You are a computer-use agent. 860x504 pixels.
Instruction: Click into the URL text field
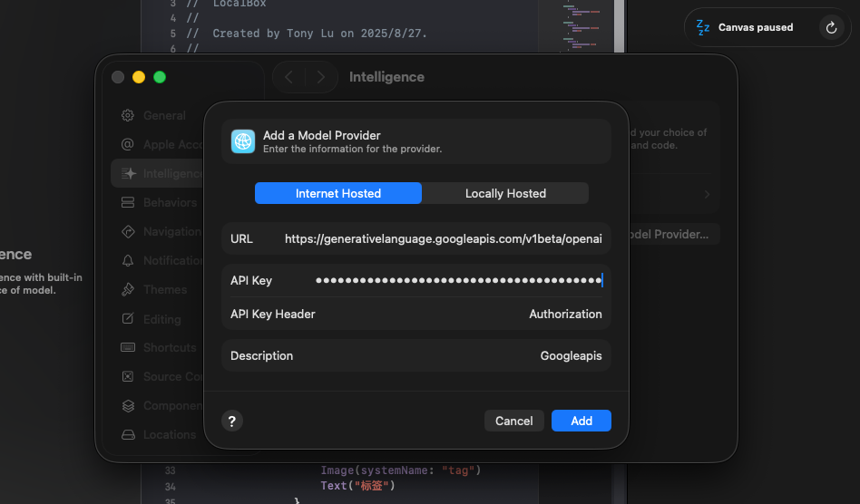(443, 239)
